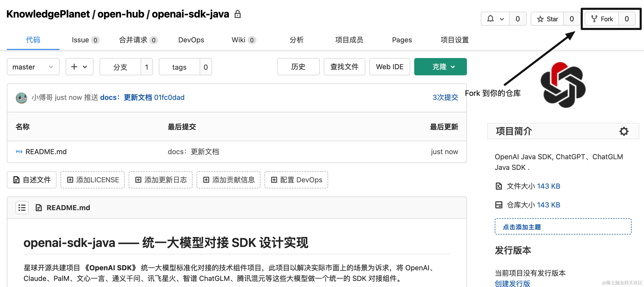Click the project logo image
This screenshot has height=287, width=644.
point(563,85)
